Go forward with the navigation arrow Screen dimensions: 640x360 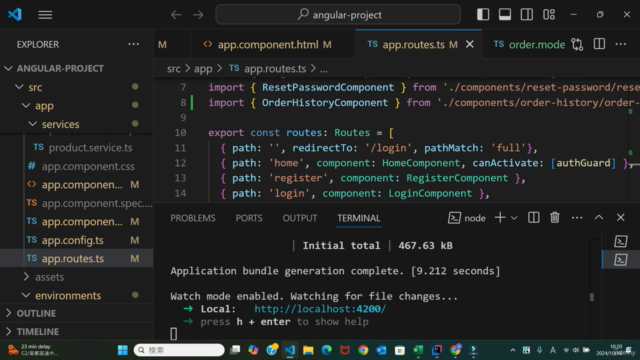[198, 15]
